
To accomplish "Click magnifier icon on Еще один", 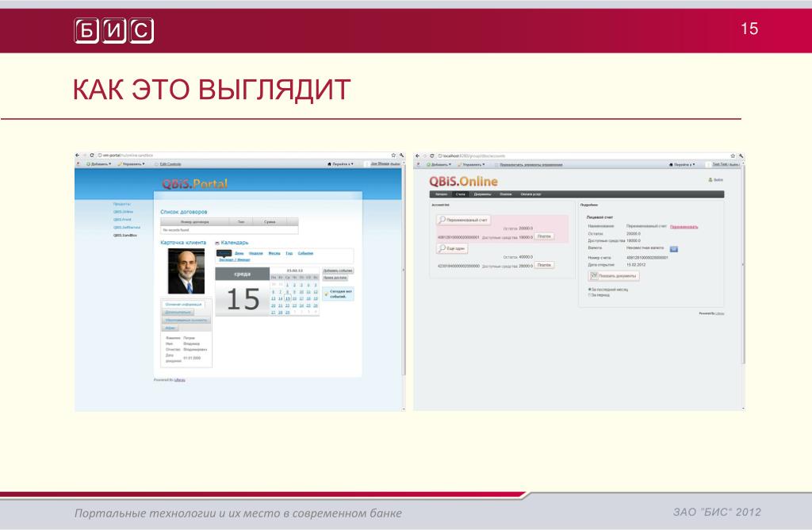I will click(442, 248).
